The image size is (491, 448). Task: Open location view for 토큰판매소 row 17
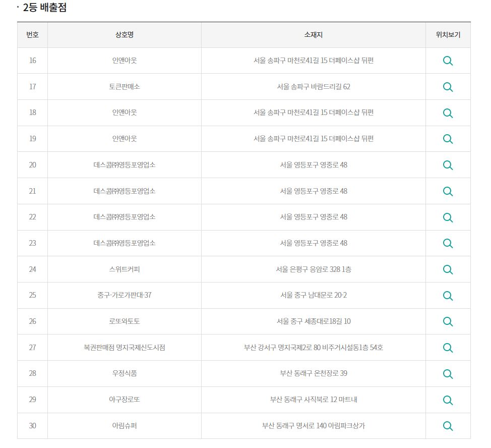click(x=448, y=87)
